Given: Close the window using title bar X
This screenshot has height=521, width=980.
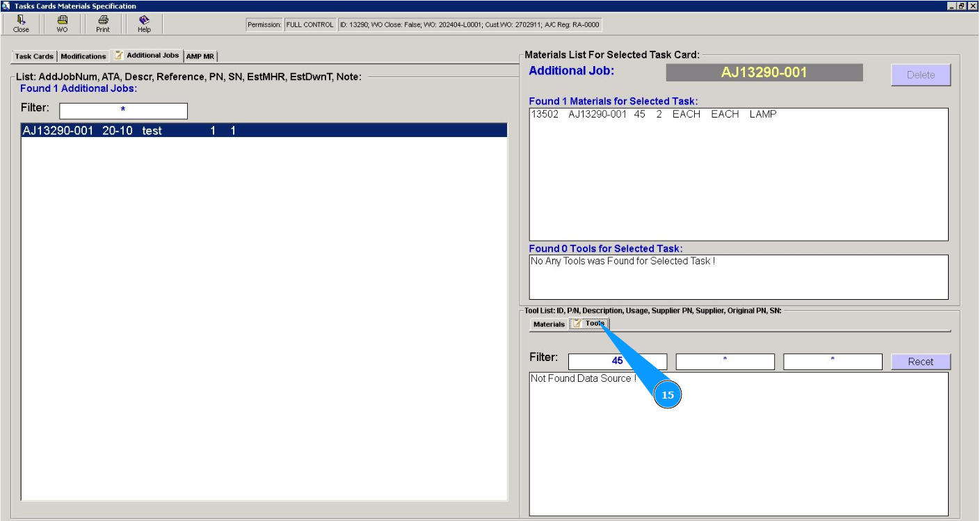Looking at the screenshot, I should tap(972, 6).
